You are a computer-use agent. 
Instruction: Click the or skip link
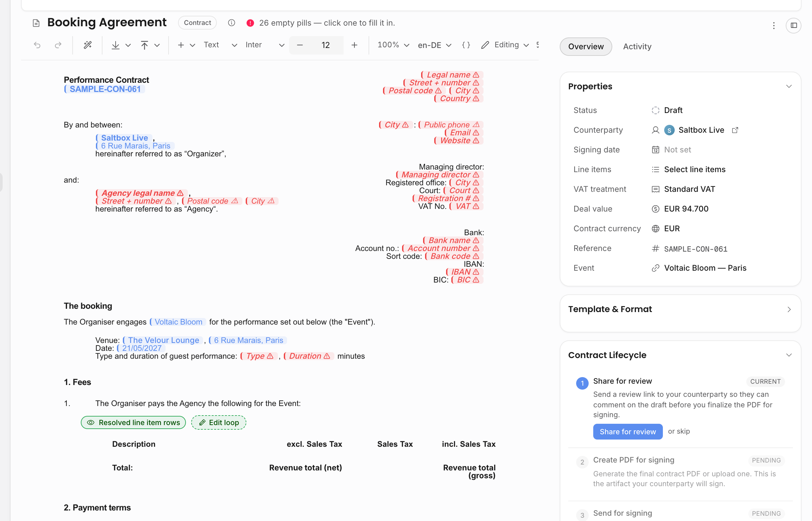(x=679, y=431)
